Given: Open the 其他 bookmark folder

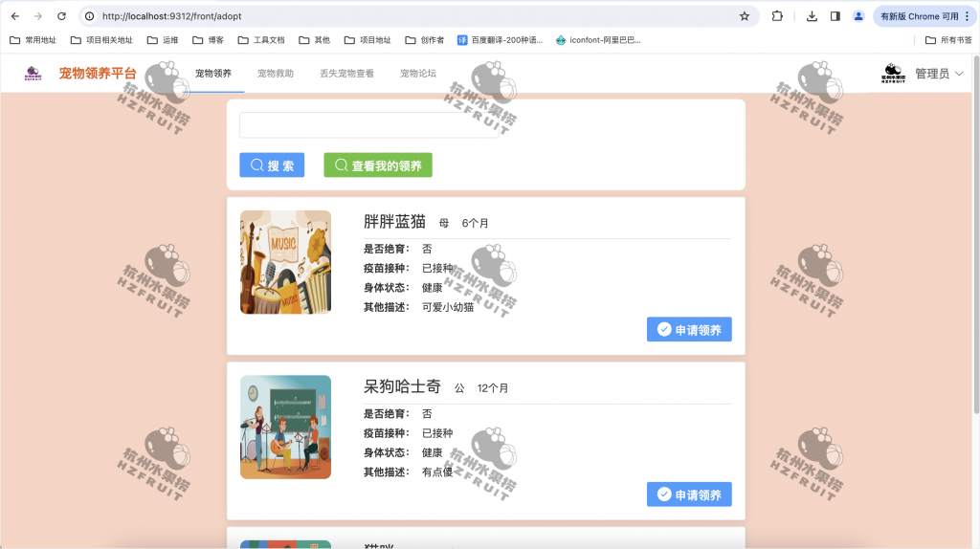Looking at the screenshot, I should (314, 40).
